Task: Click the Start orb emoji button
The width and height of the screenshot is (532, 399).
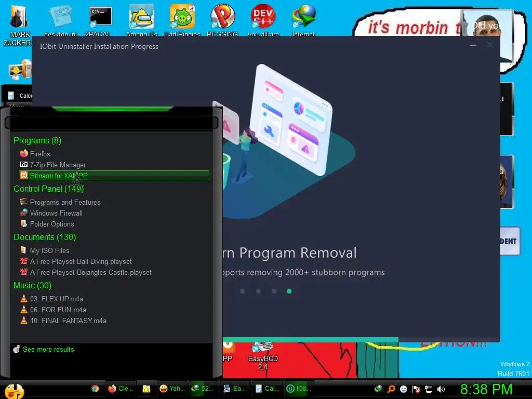Action: 14,391
